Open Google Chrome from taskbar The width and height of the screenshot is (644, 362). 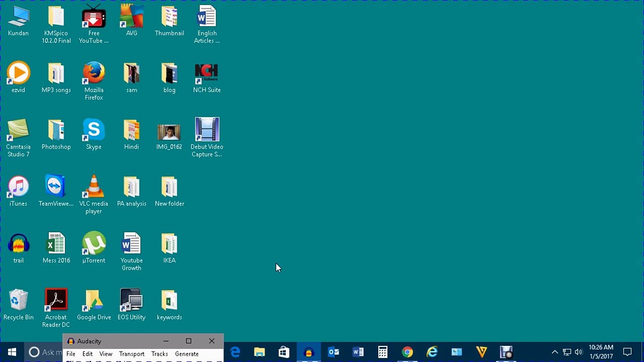pyautogui.click(x=408, y=352)
